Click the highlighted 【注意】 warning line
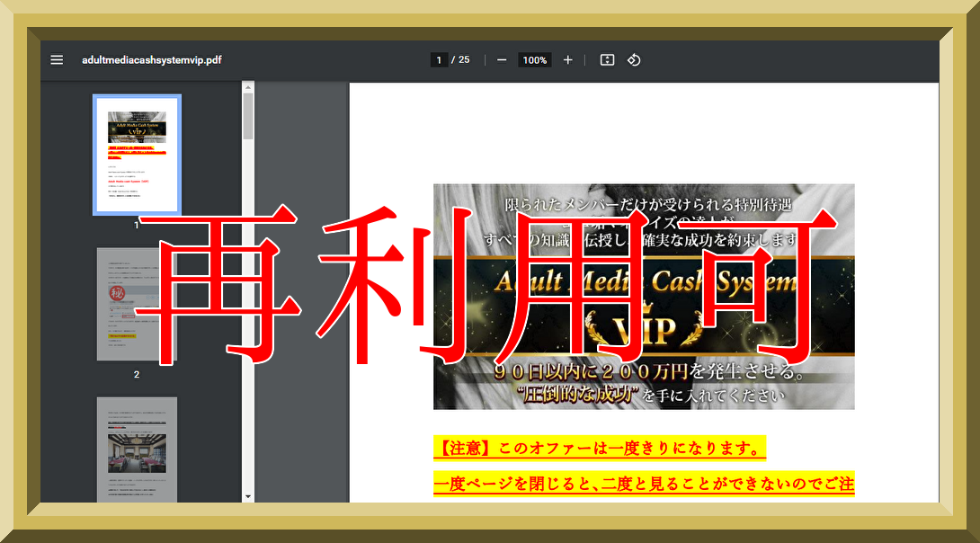Screen dimensions: 980x543 (x=599, y=448)
